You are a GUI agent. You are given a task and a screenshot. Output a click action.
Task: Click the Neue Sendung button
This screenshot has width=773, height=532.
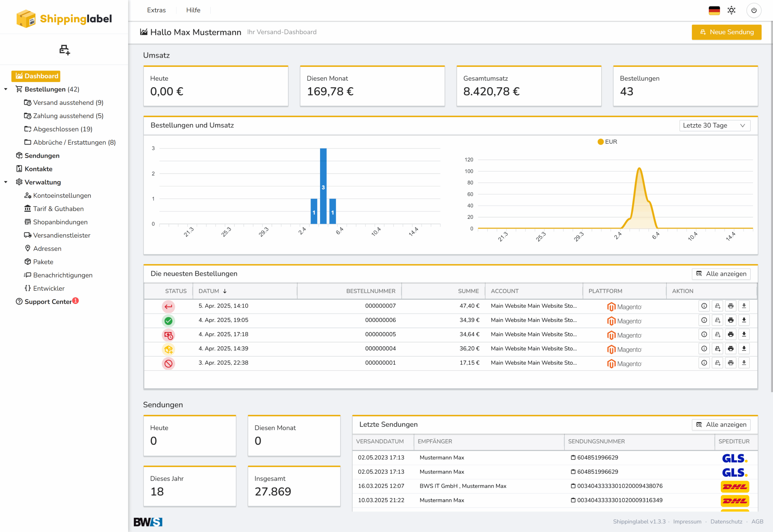pyautogui.click(x=726, y=32)
